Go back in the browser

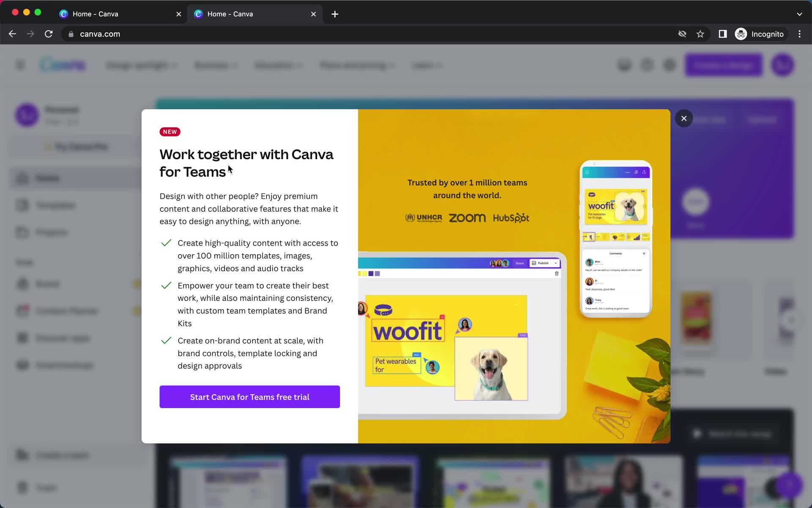coord(12,34)
